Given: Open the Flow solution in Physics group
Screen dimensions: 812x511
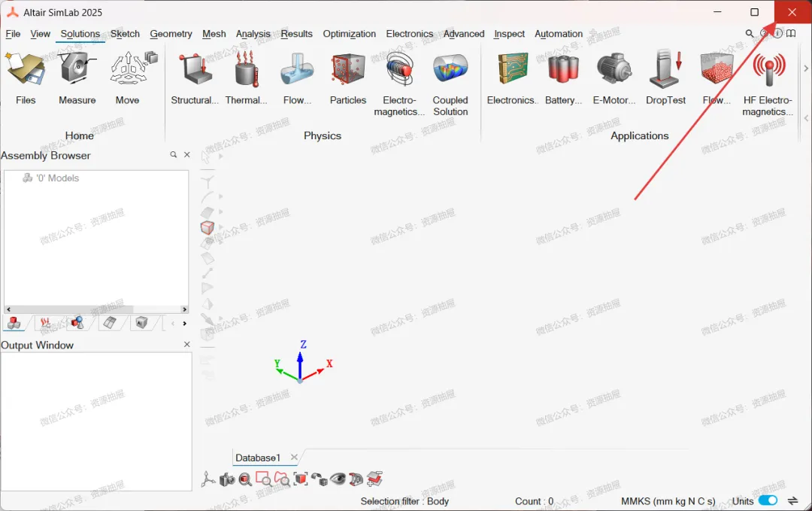Looking at the screenshot, I should 297,78.
